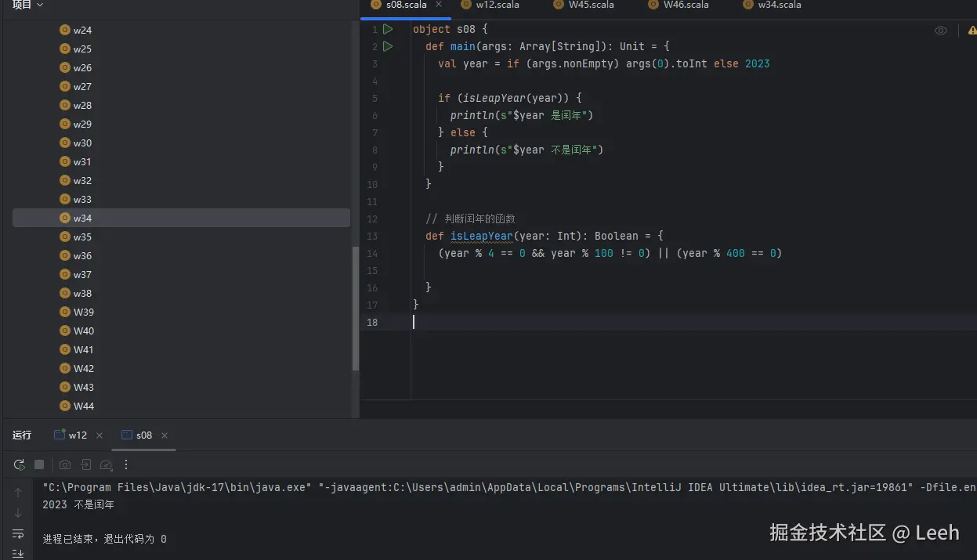Click the java.exe command line in console
977x560 pixels.
click(509, 487)
